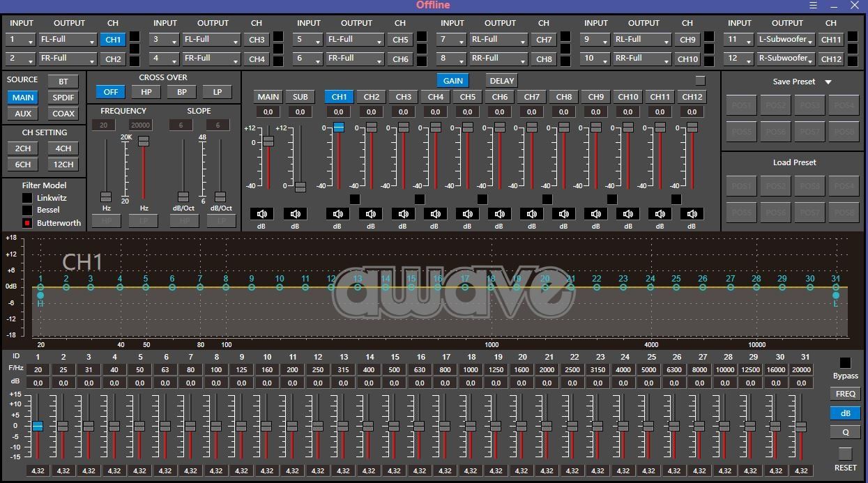Click the 12CH channel setting button
The width and height of the screenshot is (868, 483).
[x=63, y=164]
